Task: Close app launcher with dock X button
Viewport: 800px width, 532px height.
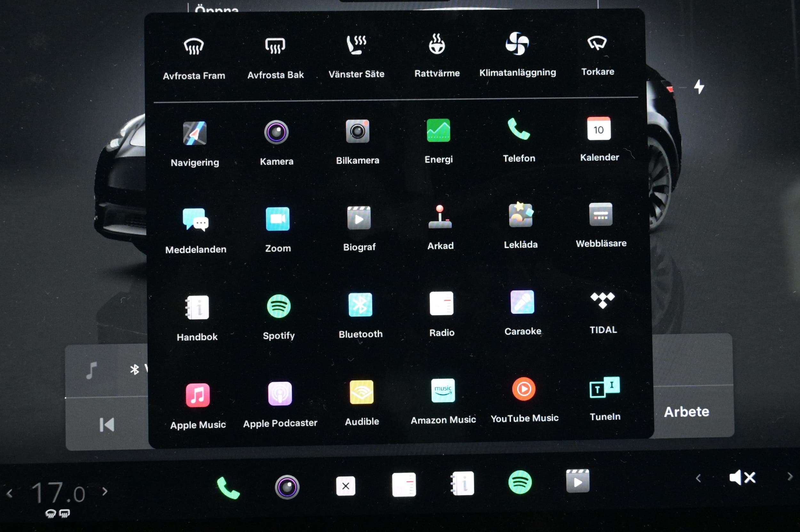Action: pyautogui.click(x=346, y=486)
